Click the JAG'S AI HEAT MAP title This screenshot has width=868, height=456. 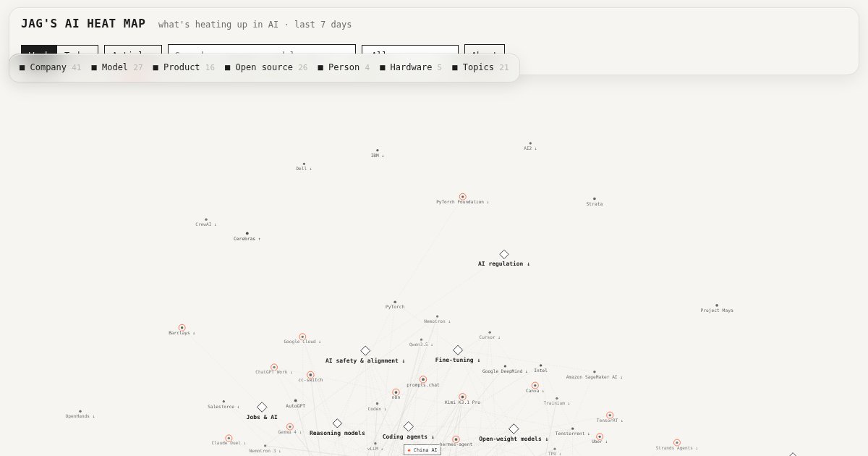pyautogui.click(x=83, y=24)
